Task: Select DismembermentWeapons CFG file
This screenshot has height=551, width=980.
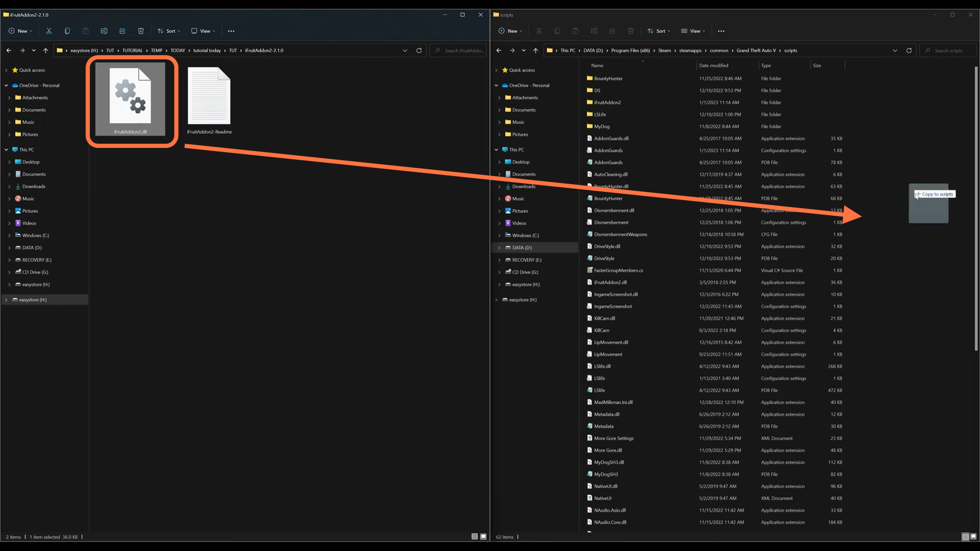Action: coord(620,235)
